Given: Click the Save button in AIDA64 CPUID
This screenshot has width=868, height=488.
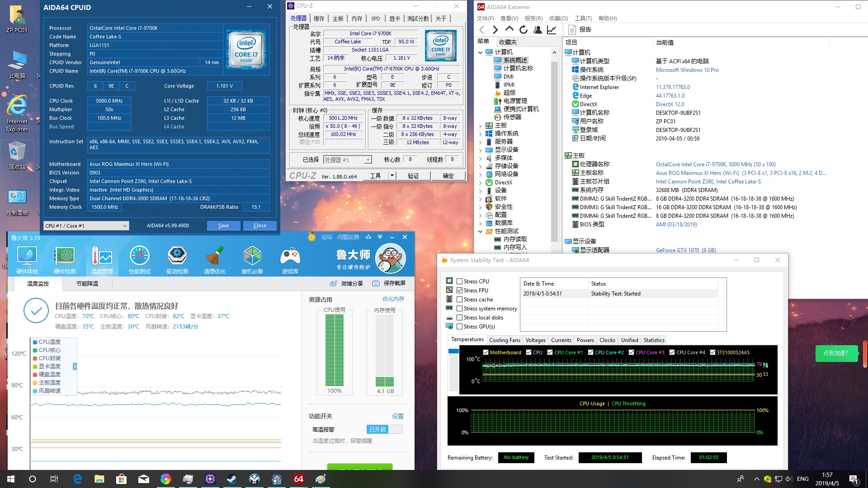Looking at the screenshot, I should click(223, 226).
